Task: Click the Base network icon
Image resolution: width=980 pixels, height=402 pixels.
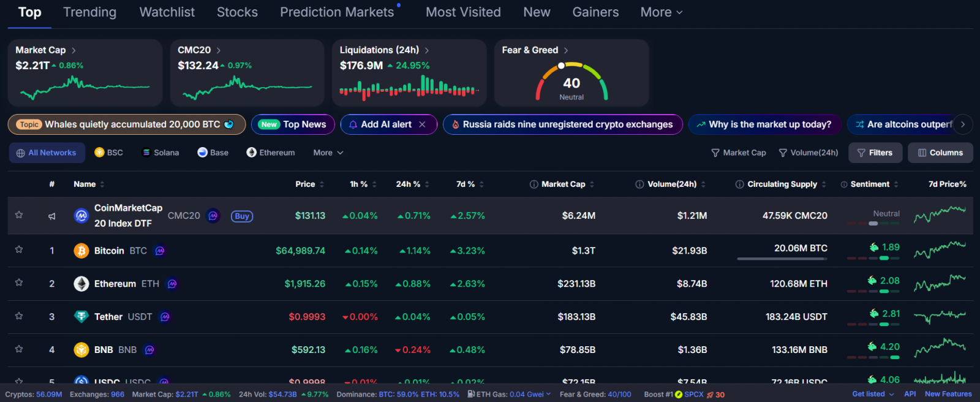Action: coord(202,153)
